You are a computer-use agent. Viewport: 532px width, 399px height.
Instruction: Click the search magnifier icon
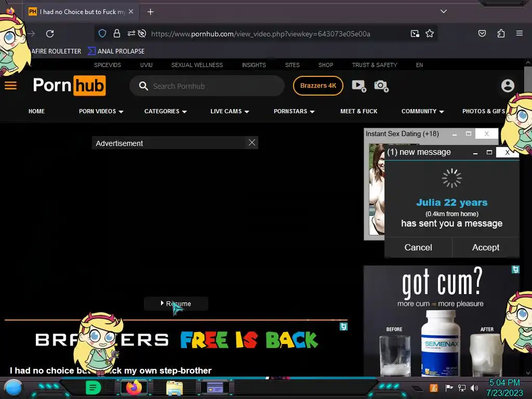[x=143, y=86]
